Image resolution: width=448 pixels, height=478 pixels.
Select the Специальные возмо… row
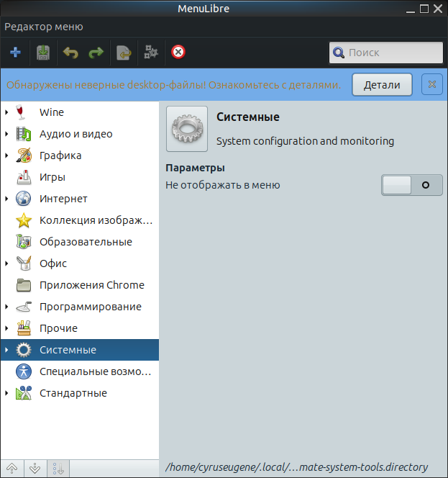tap(80, 371)
